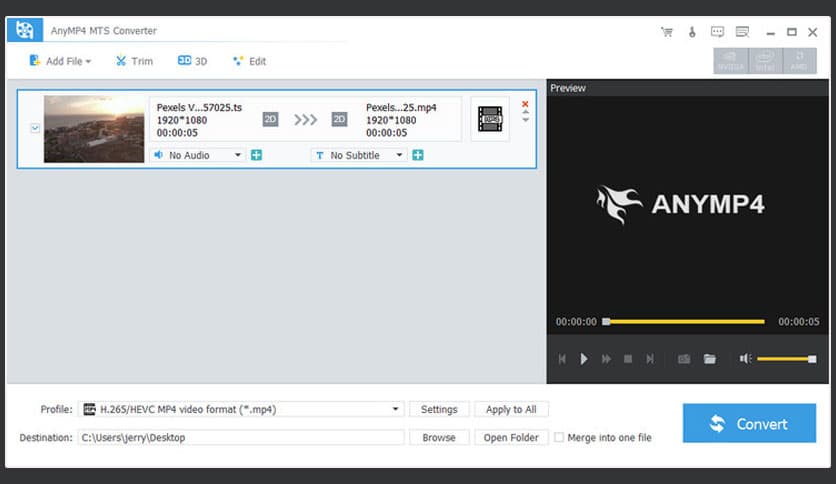Open the Add File dropdown
This screenshot has width=836, height=484.
(60, 61)
